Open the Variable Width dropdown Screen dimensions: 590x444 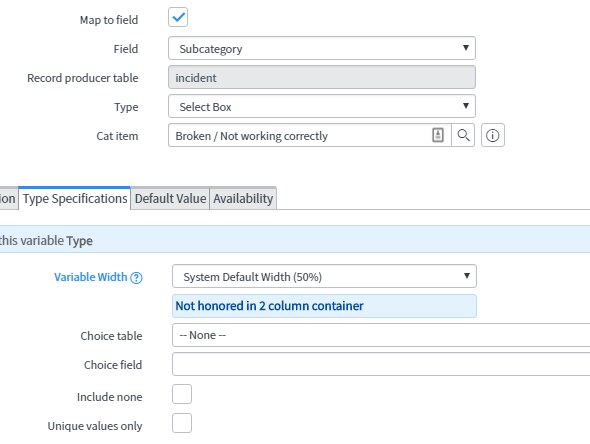(324, 276)
